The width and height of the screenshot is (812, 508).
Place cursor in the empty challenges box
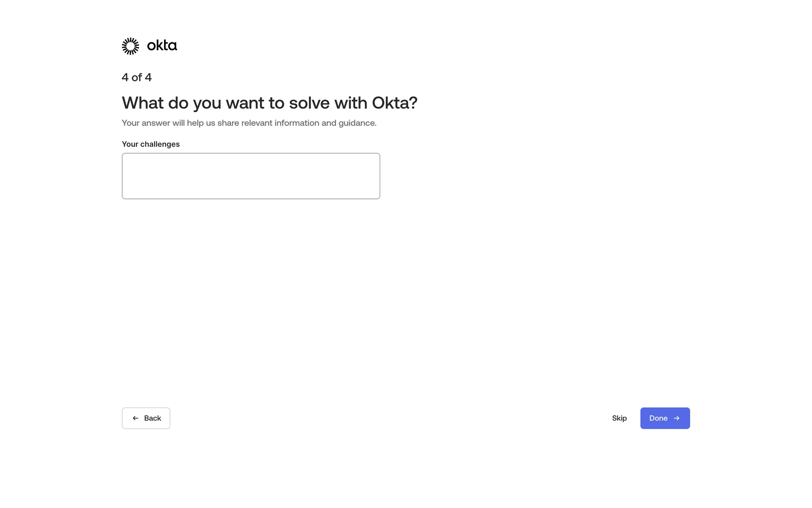(x=251, y=176)
